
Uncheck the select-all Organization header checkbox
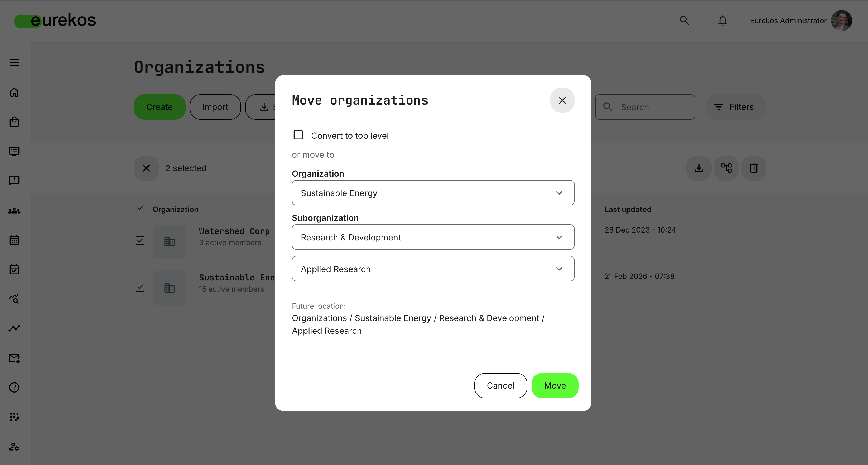pos(140,208)
